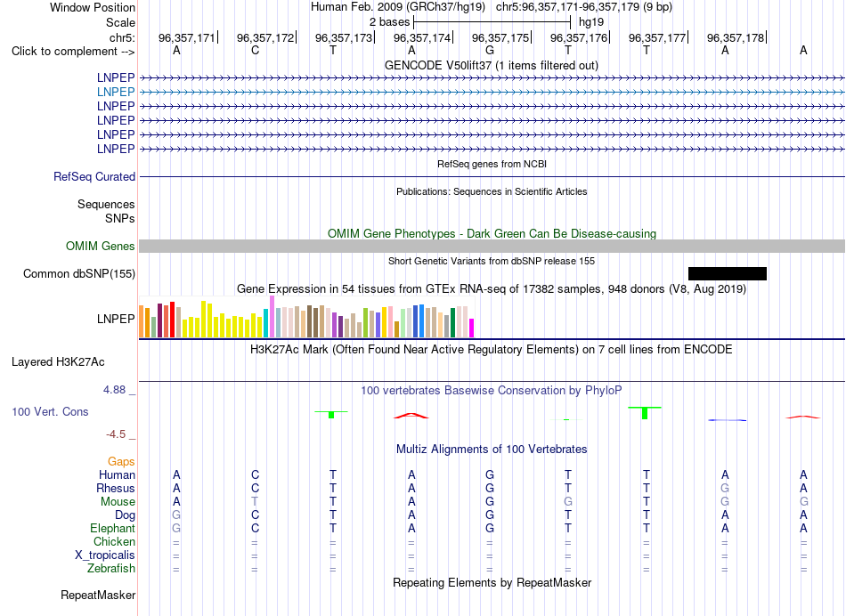Click the Mouse species label
Image resolution: width=846 pixels, height=616 pixels.
(118, 502)
